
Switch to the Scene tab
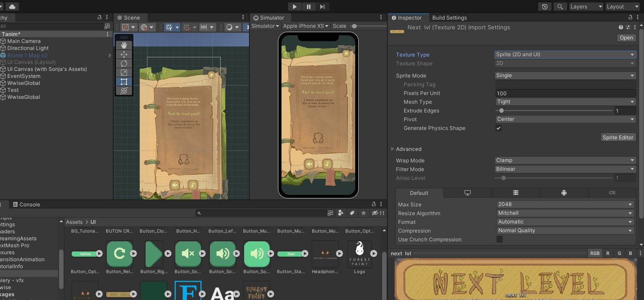tap(129, 17)
